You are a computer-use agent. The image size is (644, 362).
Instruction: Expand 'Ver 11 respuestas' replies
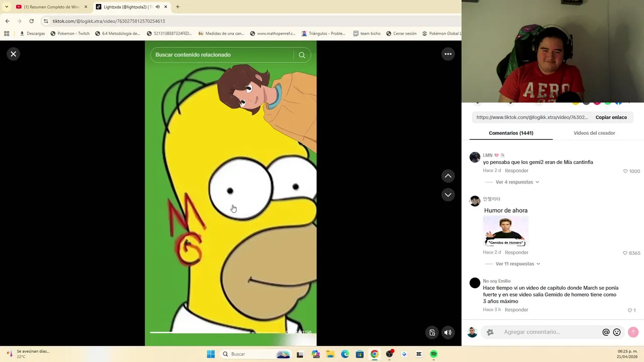(x=518, y=263)
